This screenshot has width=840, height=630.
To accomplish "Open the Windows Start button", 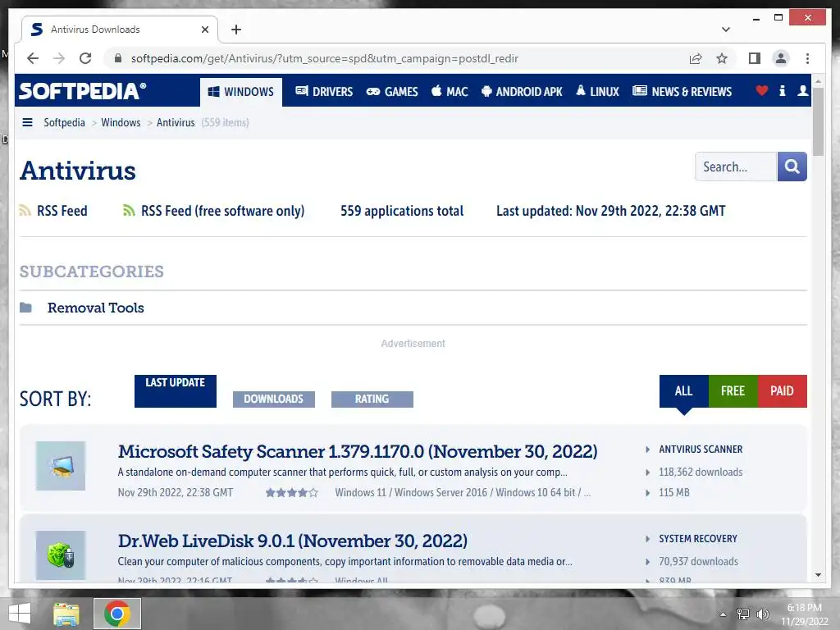I will [x=20, y=614].
